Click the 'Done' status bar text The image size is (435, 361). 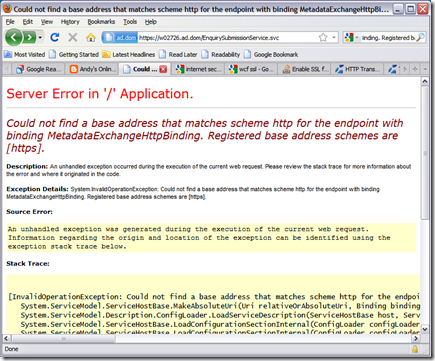coord(11,349)
